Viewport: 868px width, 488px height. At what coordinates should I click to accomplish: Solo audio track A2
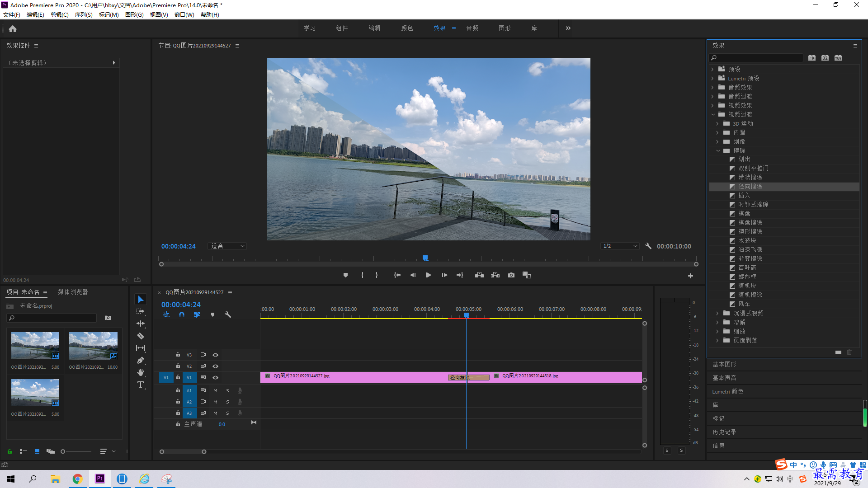(227, 402)
